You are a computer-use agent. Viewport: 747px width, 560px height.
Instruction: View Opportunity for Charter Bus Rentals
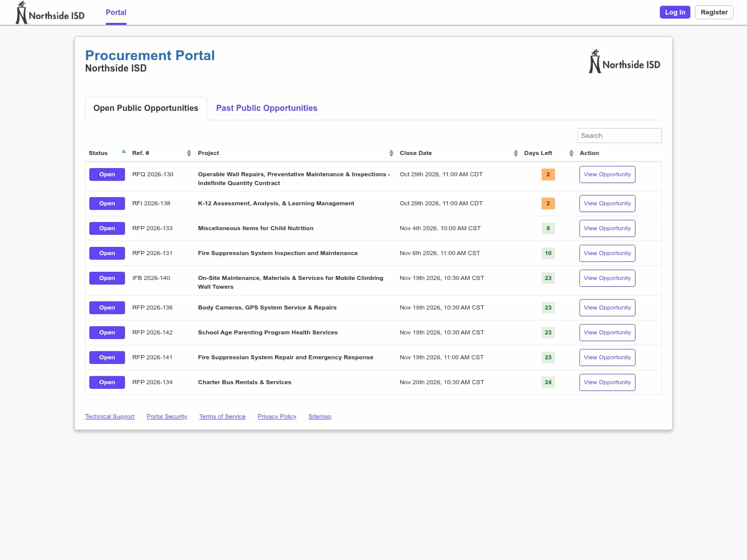[607, 382]
